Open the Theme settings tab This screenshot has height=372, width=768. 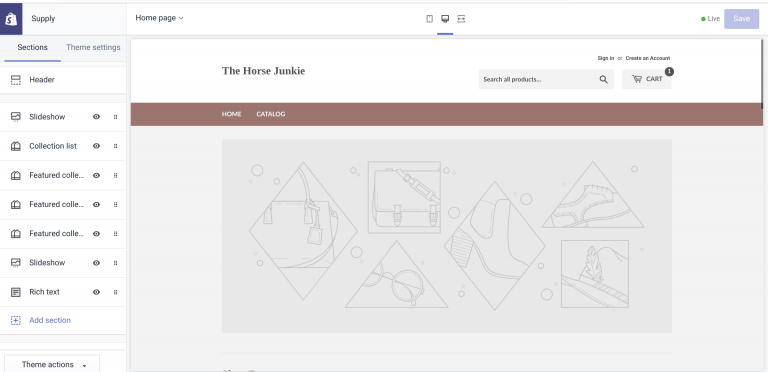coord(93,47)
